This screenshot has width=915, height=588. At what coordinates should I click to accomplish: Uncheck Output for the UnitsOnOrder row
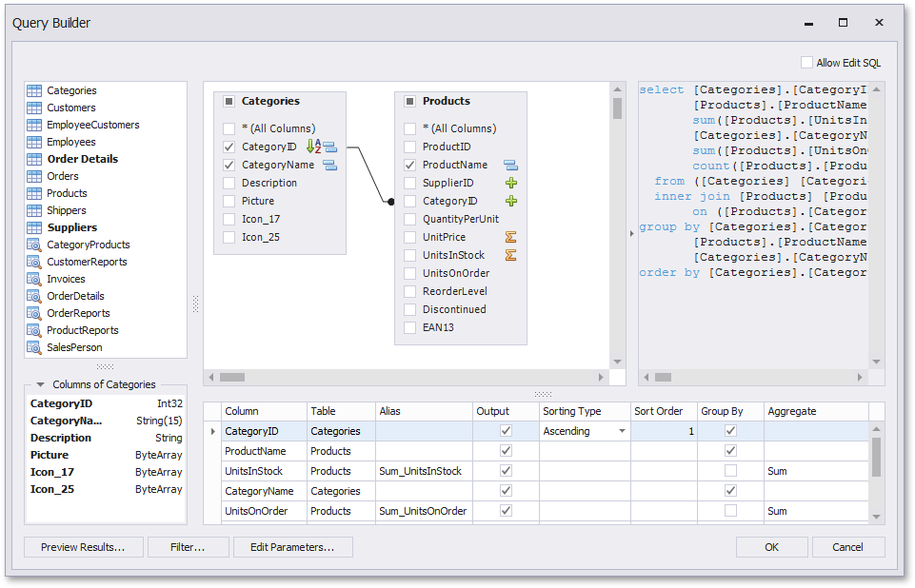[503, 511]
